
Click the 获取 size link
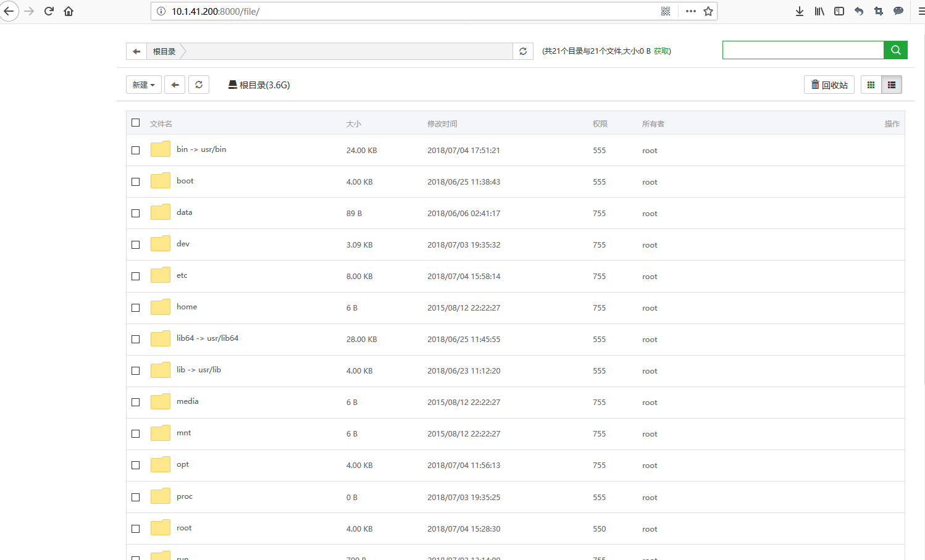(x=661, y=51)
